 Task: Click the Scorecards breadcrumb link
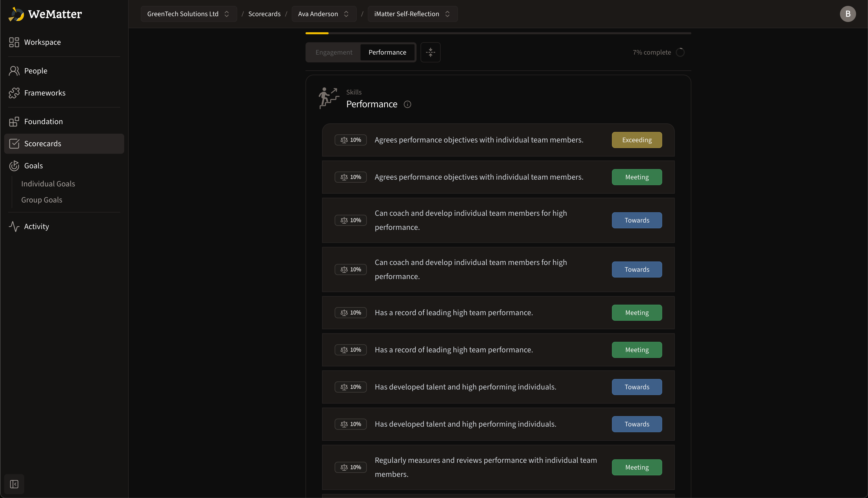click(264, 14)
